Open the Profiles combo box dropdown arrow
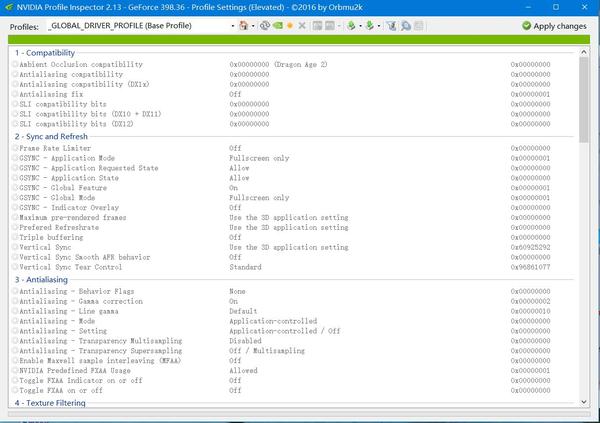 [233, 26]
